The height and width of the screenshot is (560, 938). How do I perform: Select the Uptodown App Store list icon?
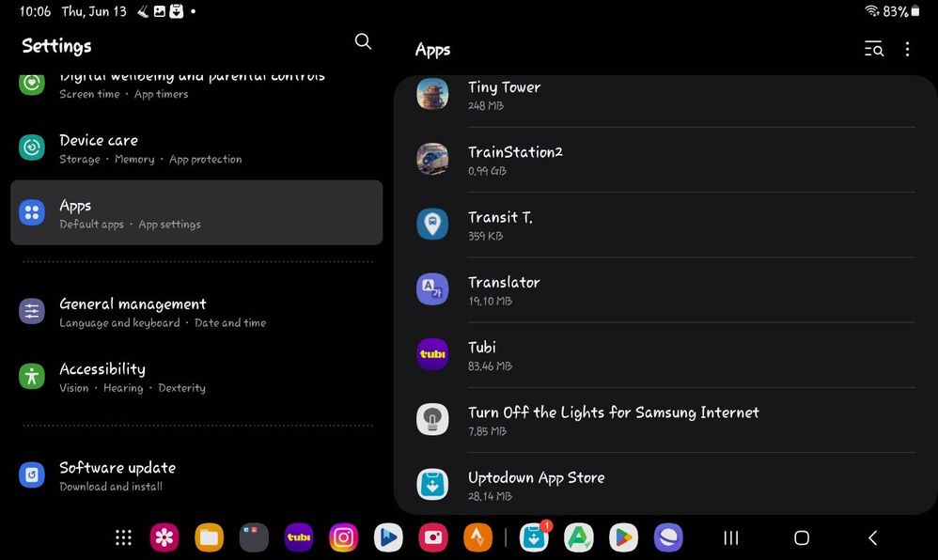click(432, 484)
